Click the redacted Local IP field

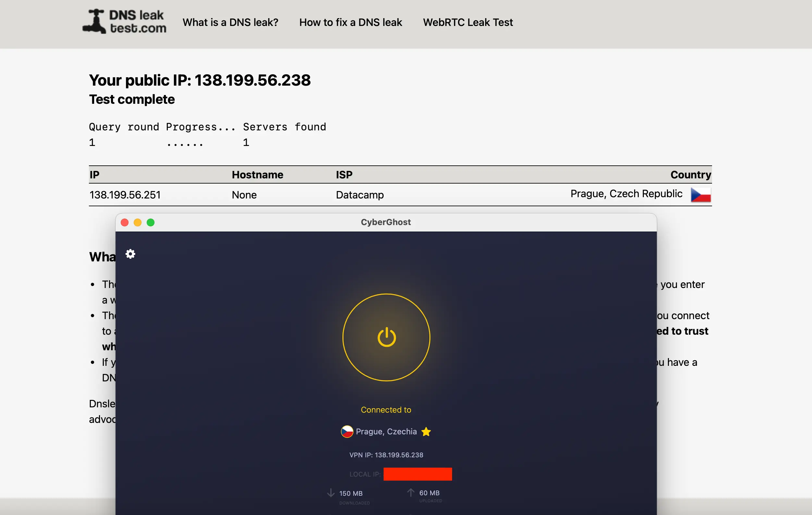(418, 474)
